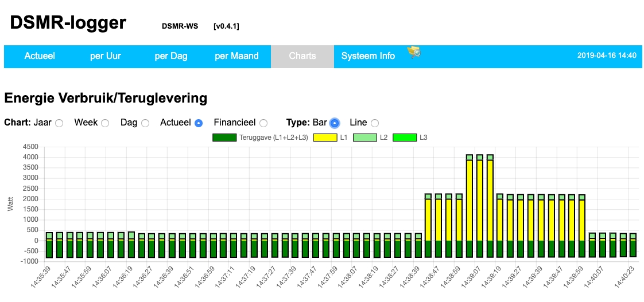Open the Actueel tab
The width and height of the screenshot is (644, 302).
pos(40,56)
